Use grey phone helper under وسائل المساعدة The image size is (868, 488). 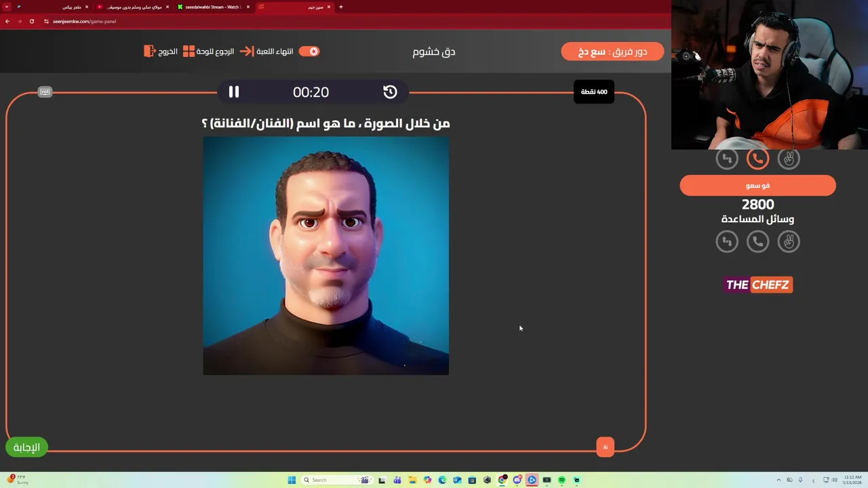[758, 241]
